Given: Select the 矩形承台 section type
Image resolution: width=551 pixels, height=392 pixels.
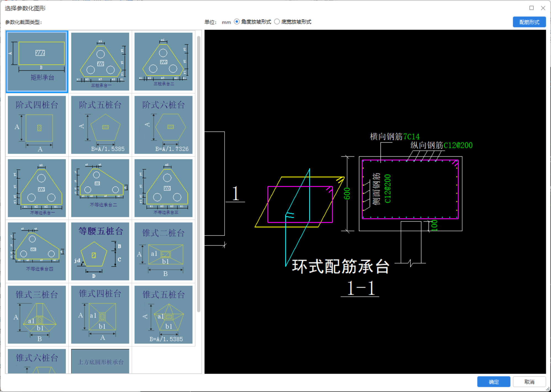Looking at the screenshot, I should click(37, 61).
